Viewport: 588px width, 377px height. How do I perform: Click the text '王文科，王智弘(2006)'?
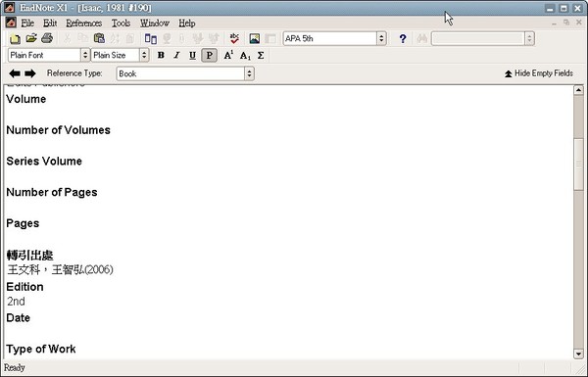pos(60,270)
